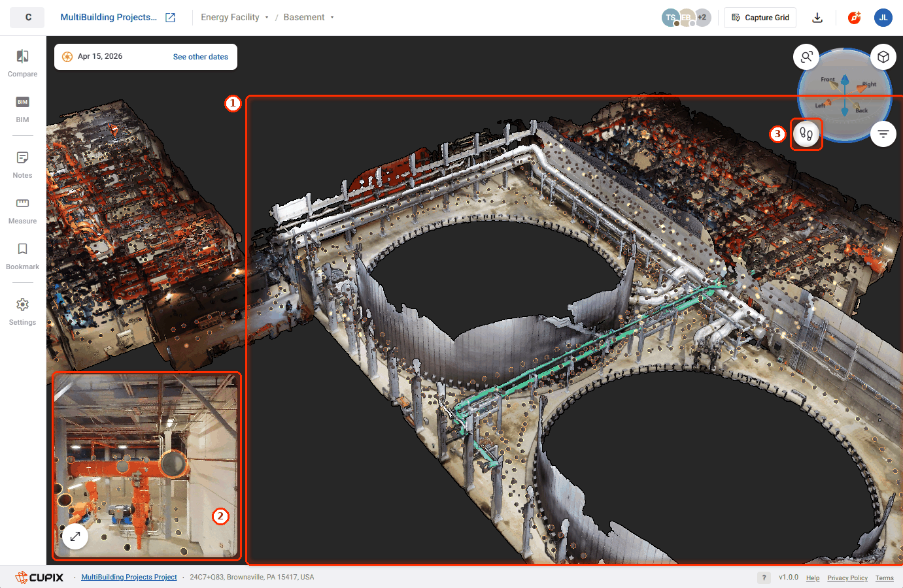Click the TS collaborator avatar
The image size is (903, 588).
pyautogui.click(x=670, y=18)
